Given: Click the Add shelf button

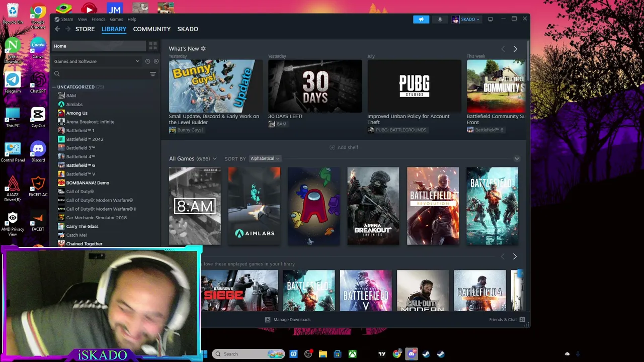Looking at the screenshot, I should (x=344, y=147).
